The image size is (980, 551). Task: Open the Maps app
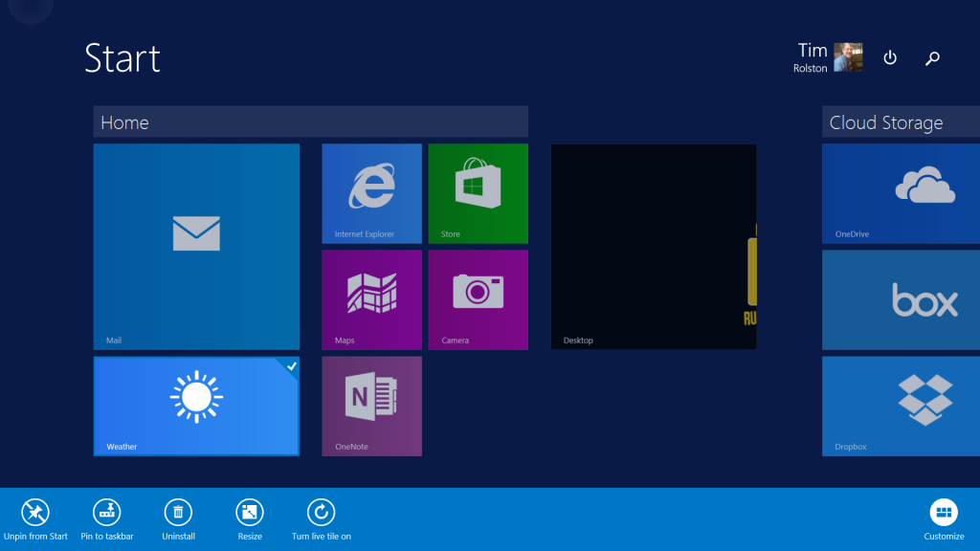coord(371,299)
